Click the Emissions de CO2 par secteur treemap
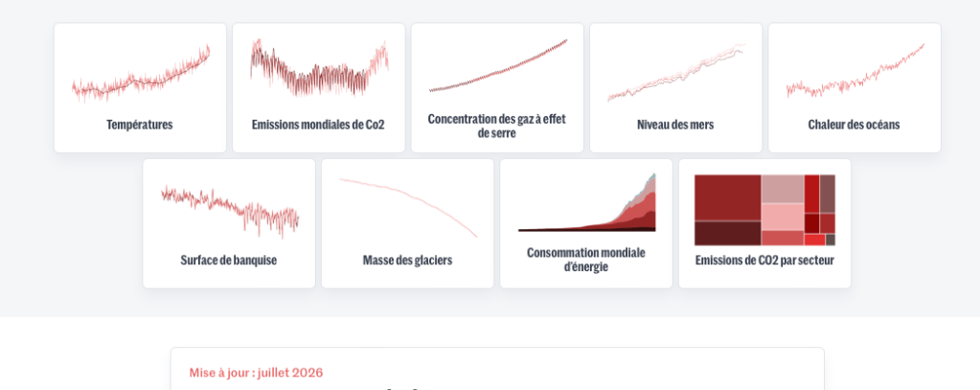 [x=765, y=210]
